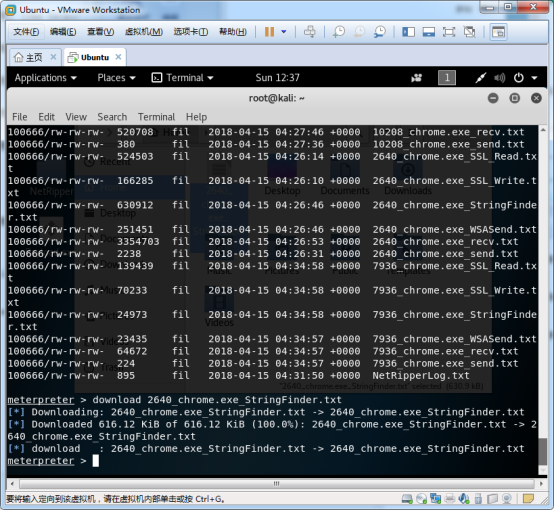Click the VMware Workstation title bar logo
Screen dimensions: 554x510
pyautogui.click(x=11, y=10)
